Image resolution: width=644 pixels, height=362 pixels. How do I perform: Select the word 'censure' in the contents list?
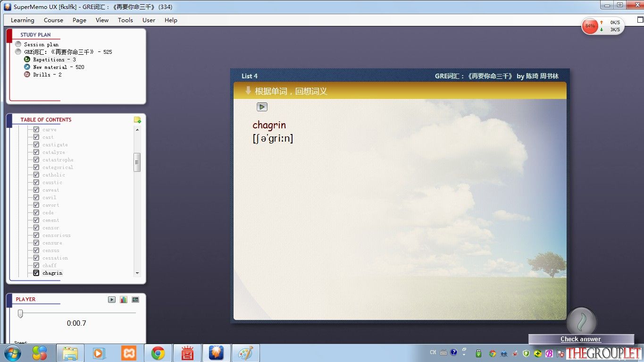[x=52, y=243]
